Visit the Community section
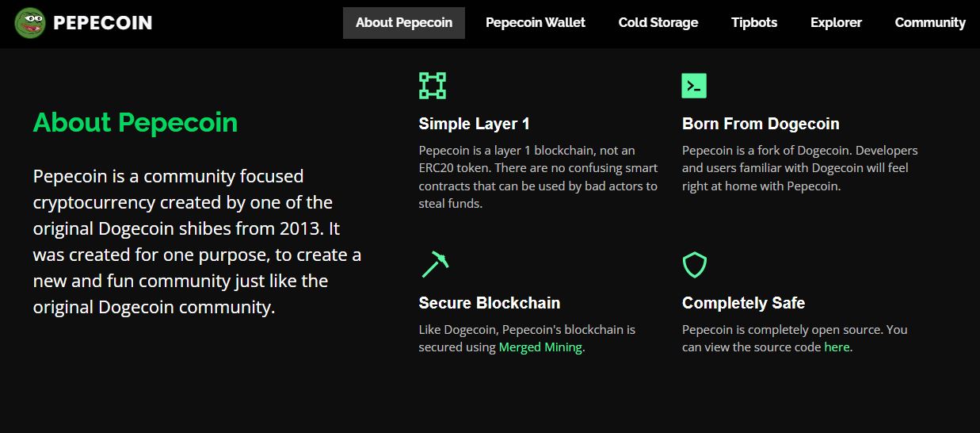The image size is (980, 433). click(x=930, y=23)
